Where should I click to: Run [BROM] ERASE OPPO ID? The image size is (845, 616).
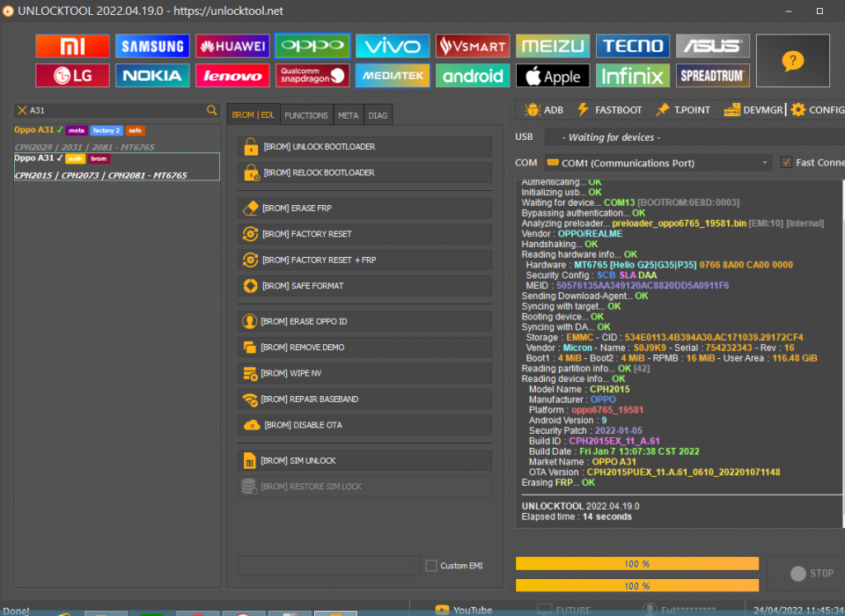click(364, 321)
